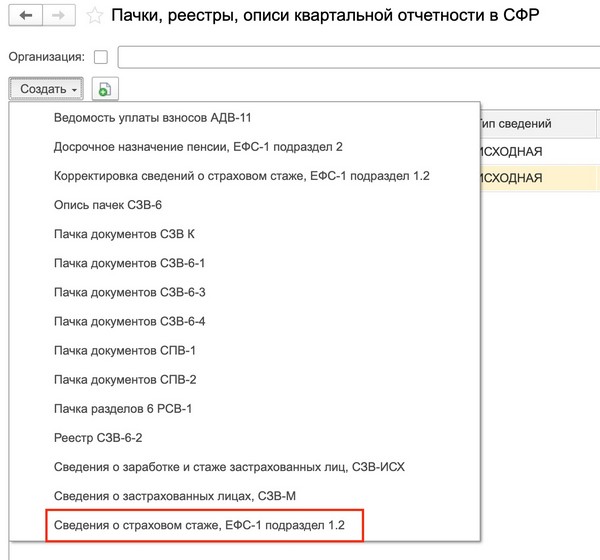The height and width of the screenshot is (560, 600).
Task: Select Сведения о застрахованных лицах, СЗВ-М
Action: [175, 495]
